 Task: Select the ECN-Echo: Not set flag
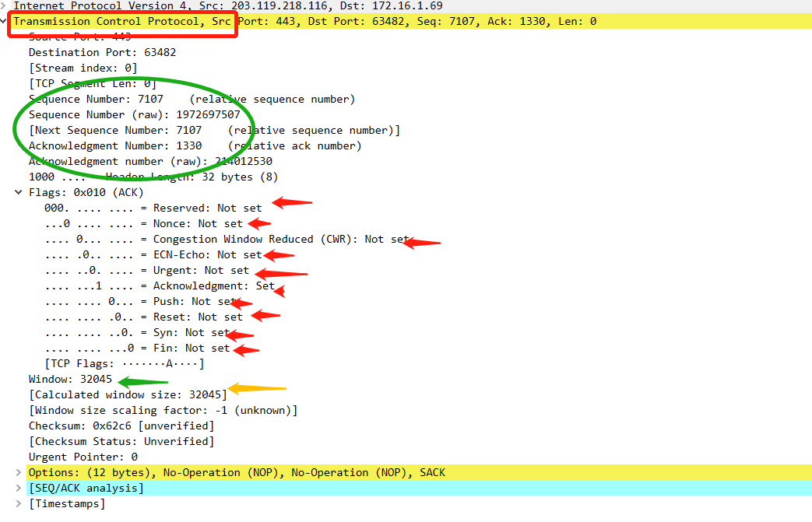tap(153, 254)
